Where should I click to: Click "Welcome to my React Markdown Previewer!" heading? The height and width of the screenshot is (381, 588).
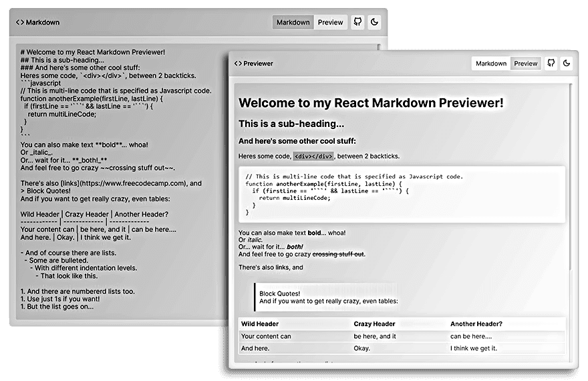point(371,103)
